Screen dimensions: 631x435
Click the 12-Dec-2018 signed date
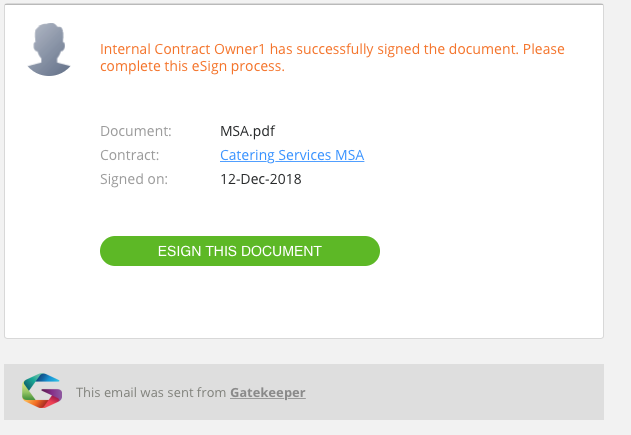pos(261,179)
